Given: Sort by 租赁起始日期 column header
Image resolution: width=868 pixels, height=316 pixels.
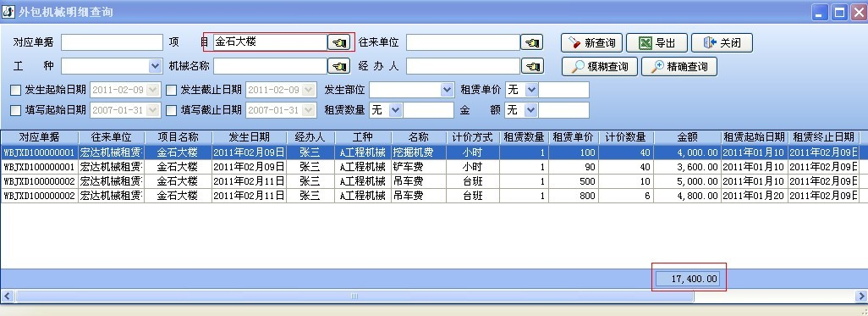Looking at the screenshot, I should coord(755,137).
